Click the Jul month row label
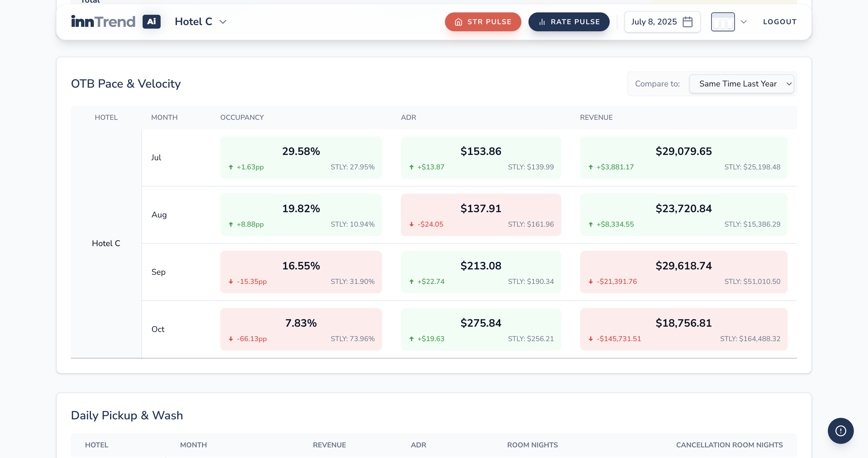Screen dimensions: 868x458 (156, 158)
